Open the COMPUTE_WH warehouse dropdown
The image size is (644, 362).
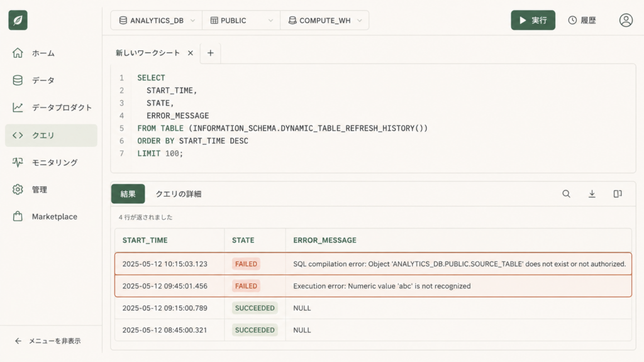tap(325, 21)
